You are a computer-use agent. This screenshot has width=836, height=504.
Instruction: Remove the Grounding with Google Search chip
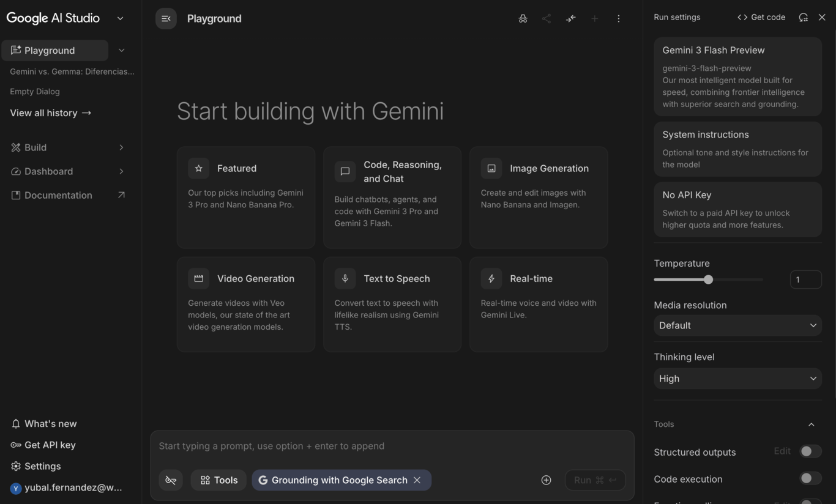point(417,480)
